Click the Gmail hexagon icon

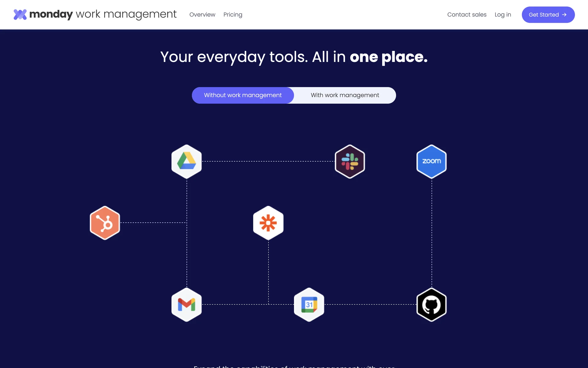187,305
